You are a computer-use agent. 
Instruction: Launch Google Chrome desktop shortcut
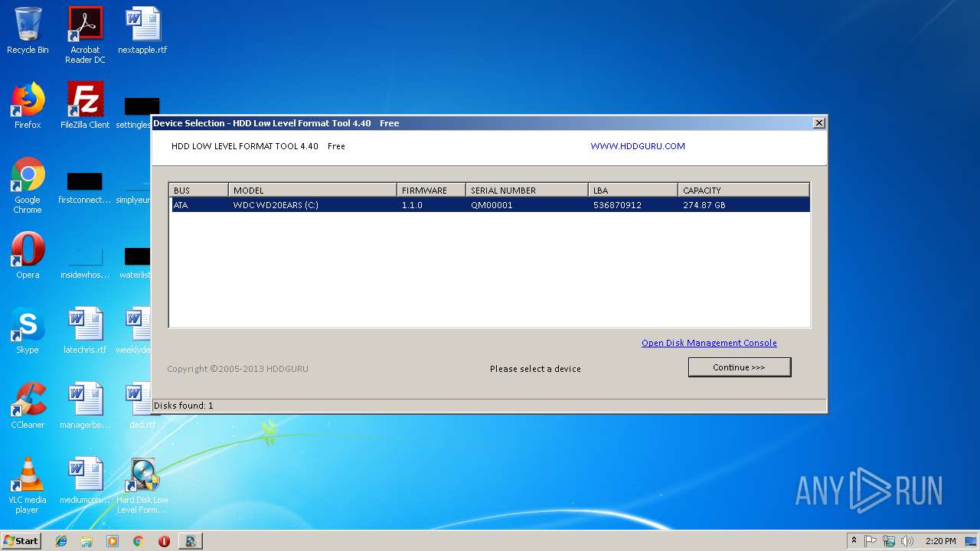28,185
